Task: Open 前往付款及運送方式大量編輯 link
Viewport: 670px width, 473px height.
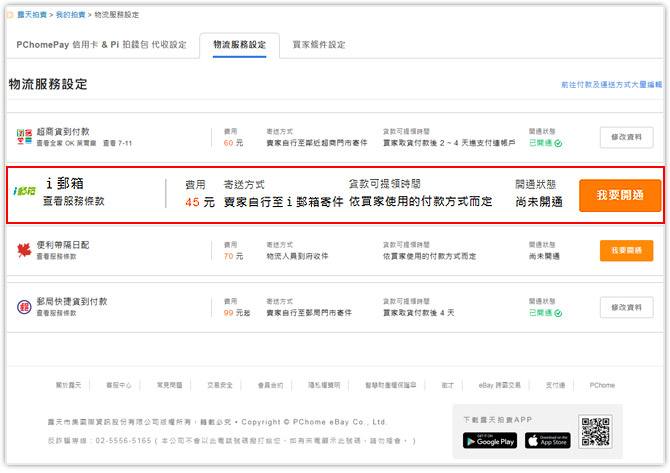Action: [610, 85]
